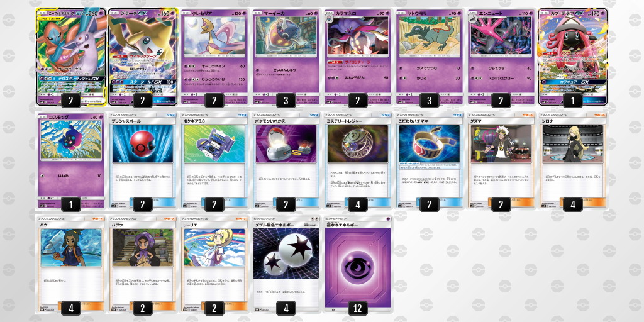Select the Switch (ポケモンいれかえ) trainer card
644x322 pixels.
(x=286, y=160)
